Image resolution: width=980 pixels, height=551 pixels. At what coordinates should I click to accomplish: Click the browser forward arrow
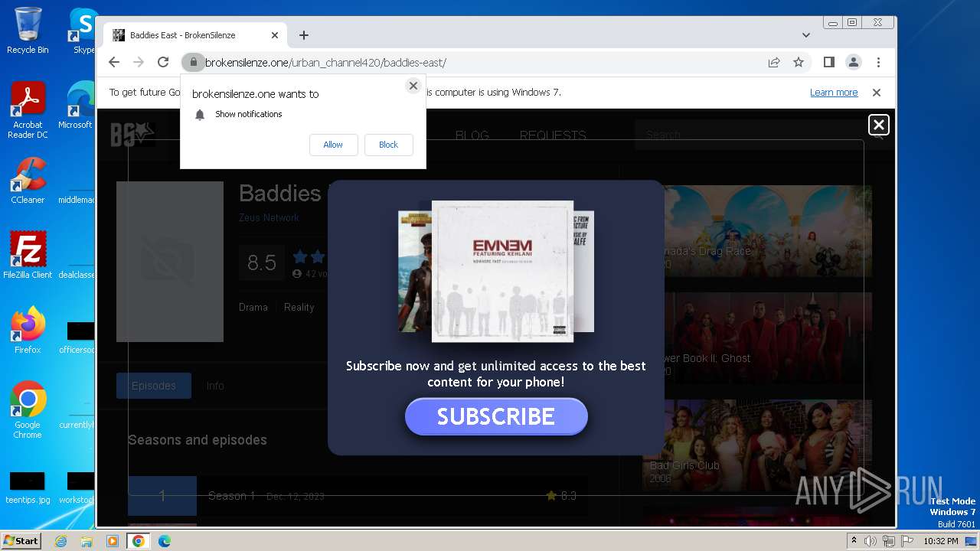click(x=139, y=62)
